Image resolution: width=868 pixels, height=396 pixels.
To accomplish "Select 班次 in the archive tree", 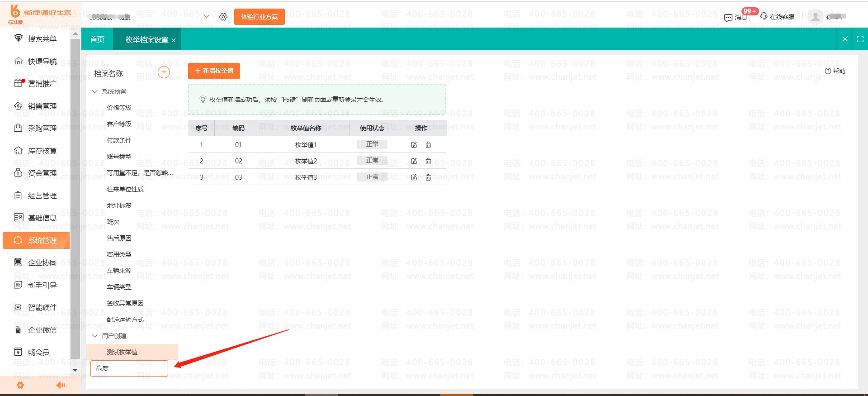I will click(113, 222).
